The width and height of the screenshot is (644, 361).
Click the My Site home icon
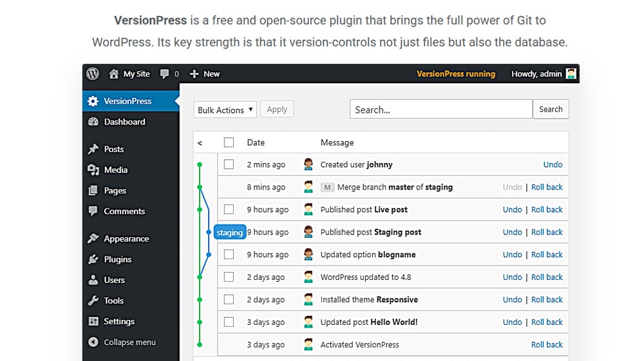click(114, 73)
